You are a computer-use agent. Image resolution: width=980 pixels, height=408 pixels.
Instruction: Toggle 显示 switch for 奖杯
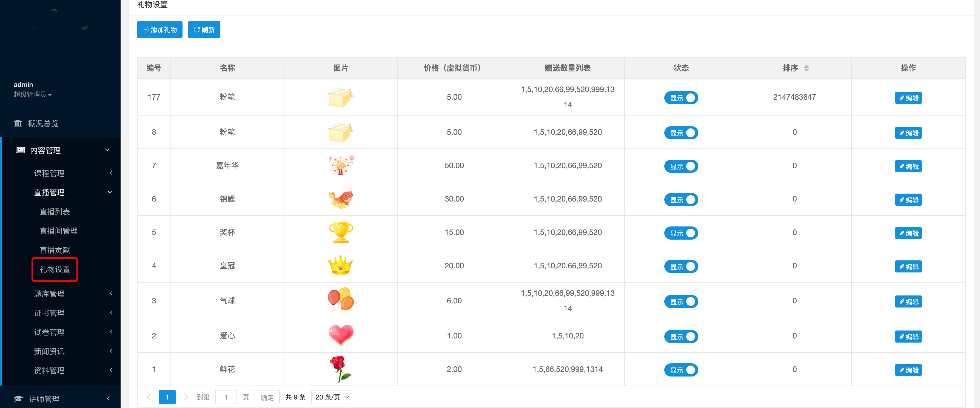point(681,233)
